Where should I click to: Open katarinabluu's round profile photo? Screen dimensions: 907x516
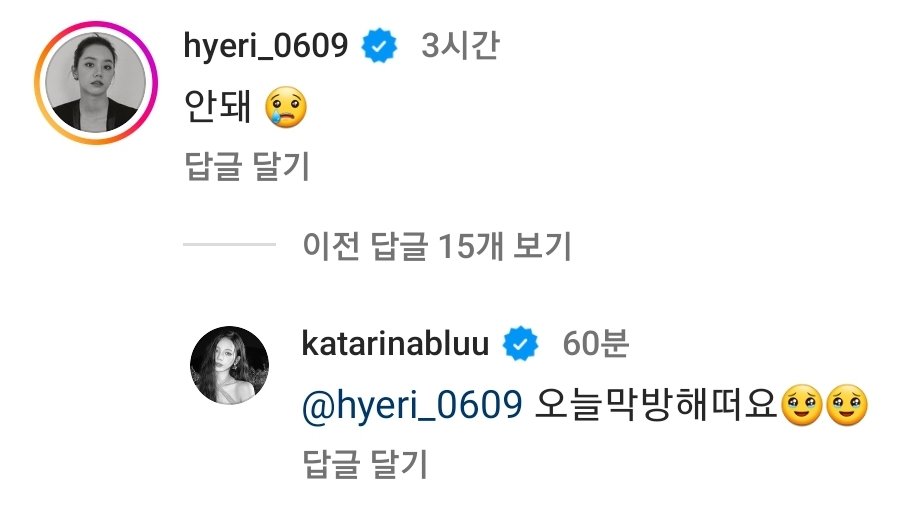click(x=230, y=365)
